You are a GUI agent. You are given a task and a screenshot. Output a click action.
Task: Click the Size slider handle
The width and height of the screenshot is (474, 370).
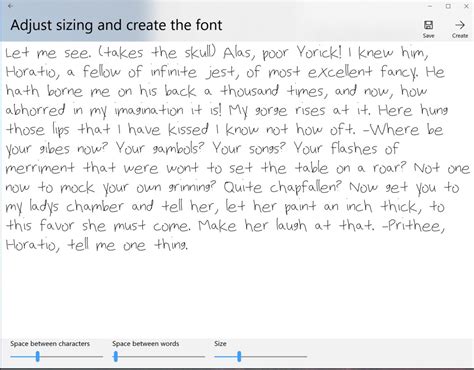tap(239, 356)
